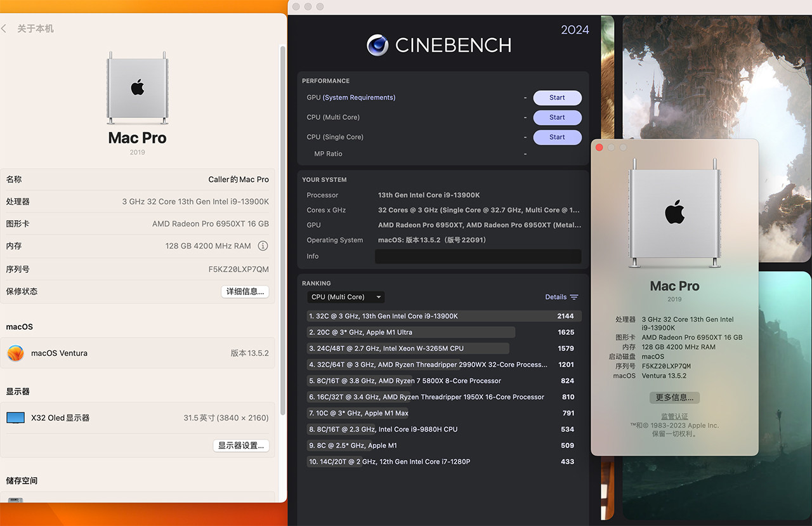Click the 更多信息 button
This screenshot has height=526, width=812.
click(674, 398)
